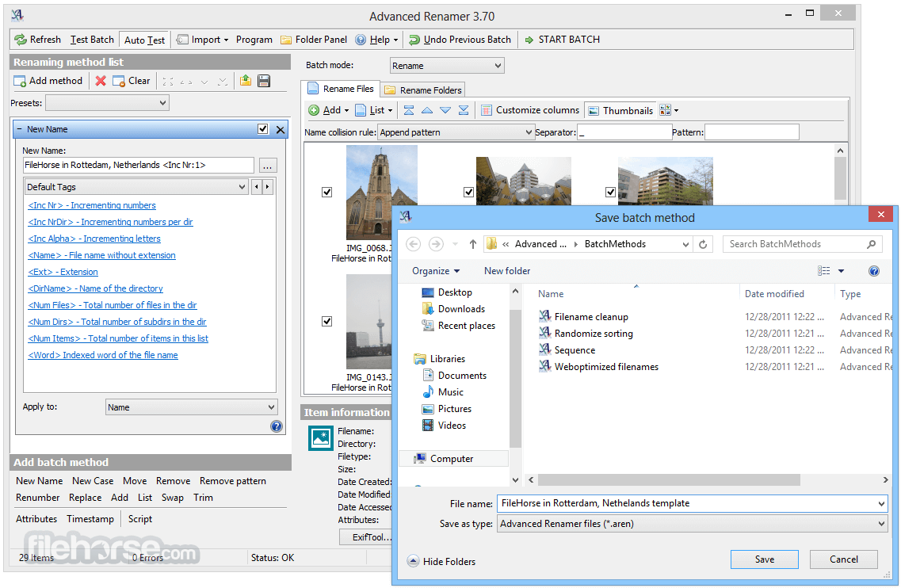Click Undo Previous Batch
The image size is (901, 588).
coord(460,40)
